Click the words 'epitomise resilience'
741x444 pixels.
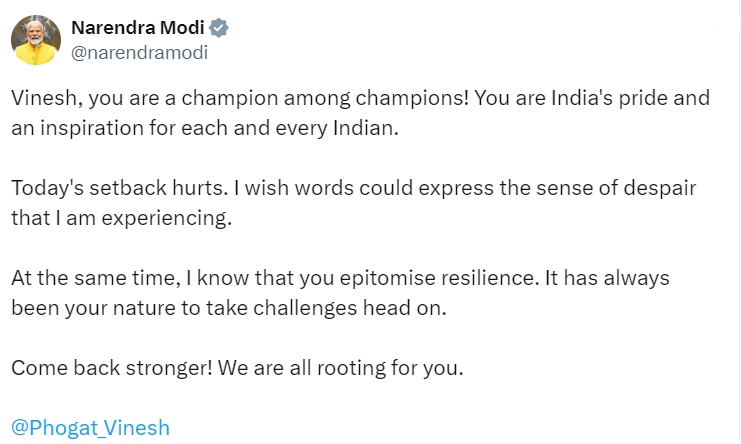[437, 278]
